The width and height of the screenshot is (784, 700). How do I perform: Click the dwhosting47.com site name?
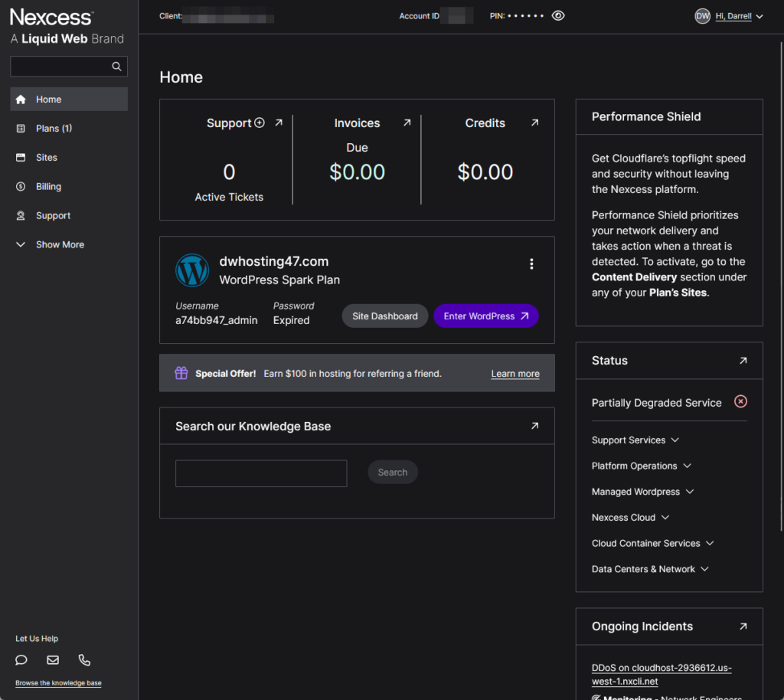[x=274, y=261]
